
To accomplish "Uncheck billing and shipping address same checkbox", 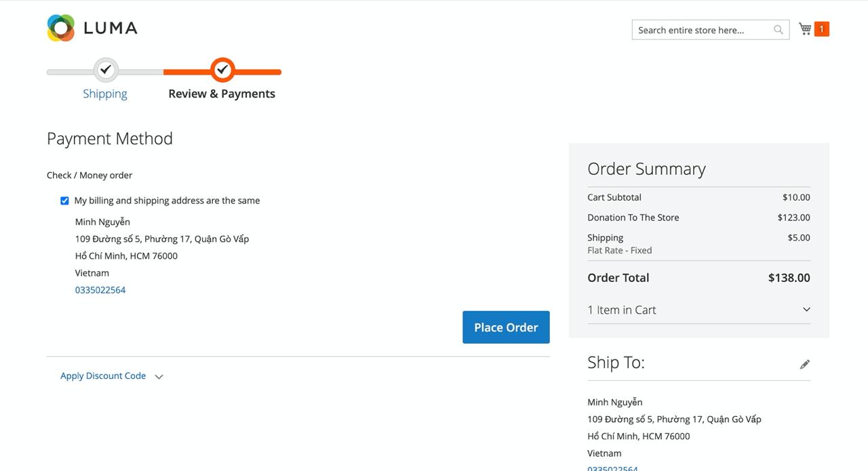I will pos(64,201).
